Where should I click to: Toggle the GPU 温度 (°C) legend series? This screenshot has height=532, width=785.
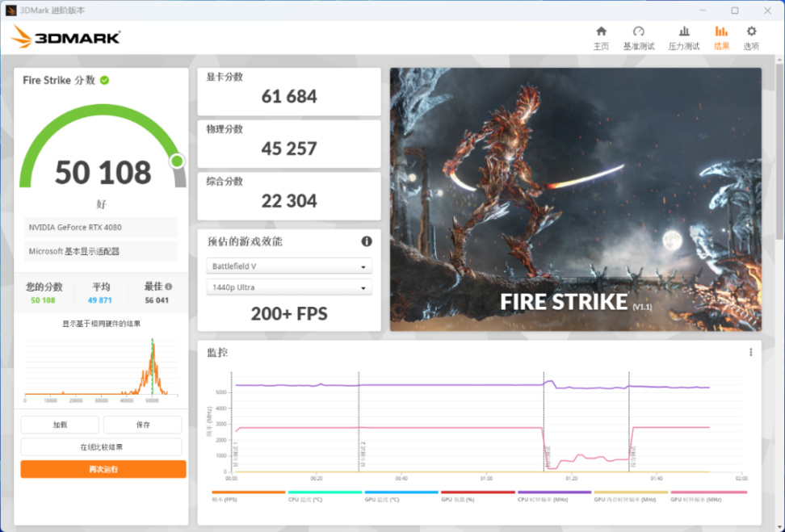(401, 496)
